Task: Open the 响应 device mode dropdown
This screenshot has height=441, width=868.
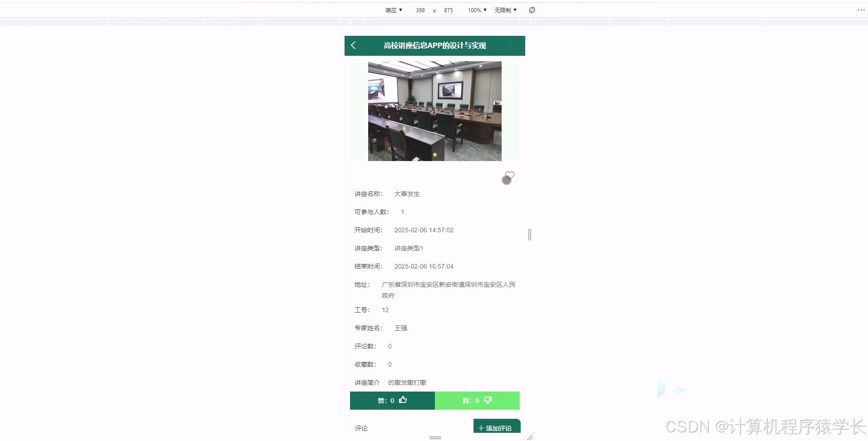Action: coord(393,10)
